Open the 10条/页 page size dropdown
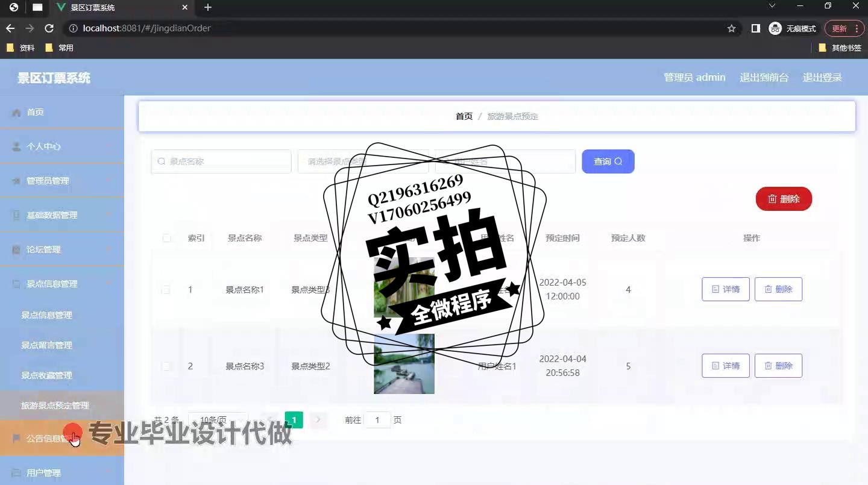 point(218,420)
